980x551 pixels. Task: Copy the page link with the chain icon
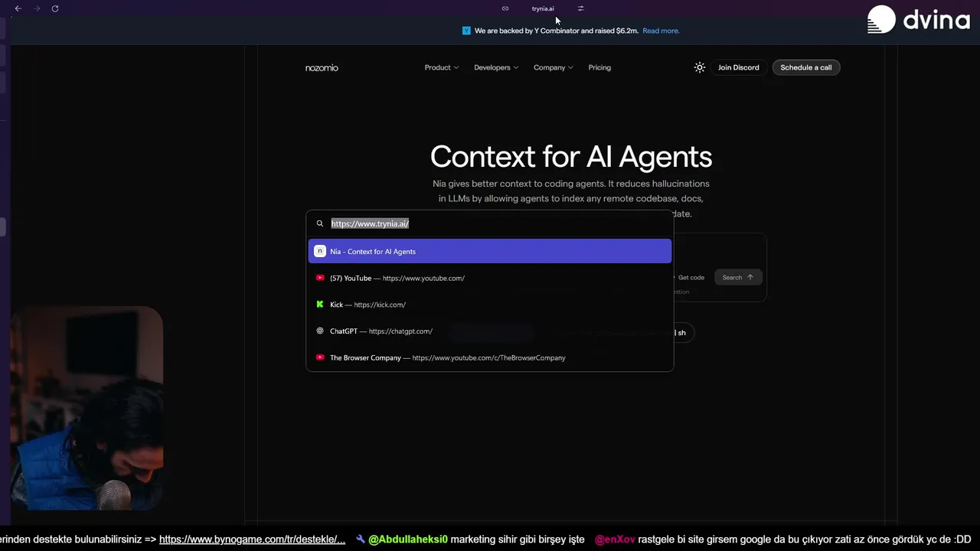[505, 8]
